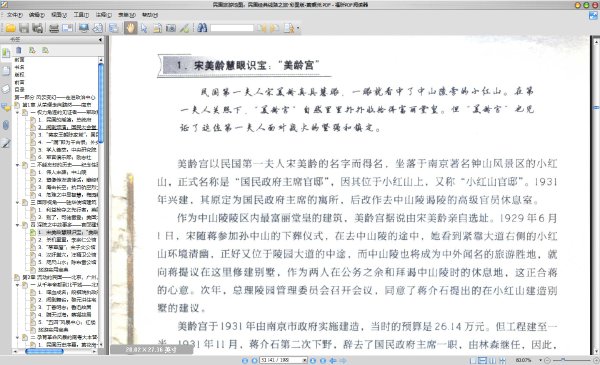Screen dimensions: 600x365
Task: Open the sixth menu in the menu bar
Action: click(126, 15)
